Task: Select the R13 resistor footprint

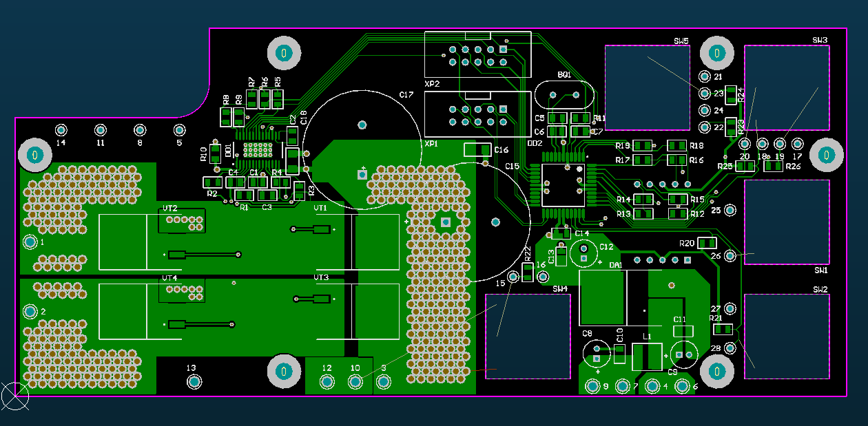Action: point(644,214)
